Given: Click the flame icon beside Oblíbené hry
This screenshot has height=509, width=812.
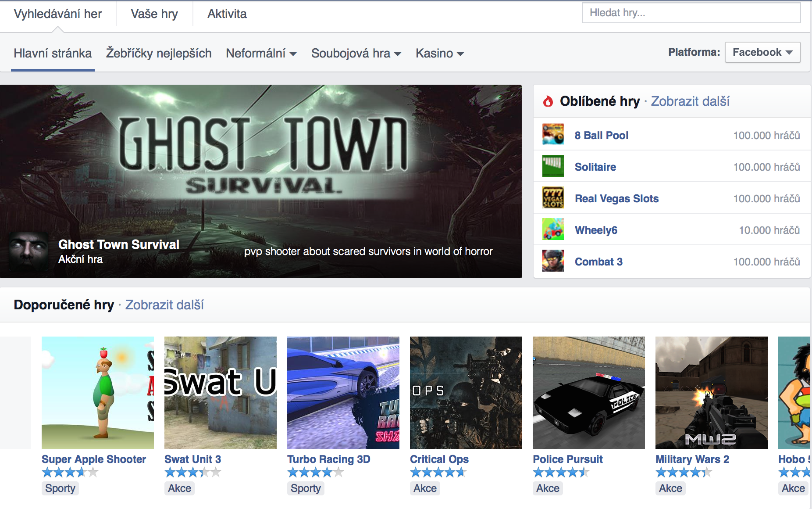Looking at the screenshot, I should [548, 101].
